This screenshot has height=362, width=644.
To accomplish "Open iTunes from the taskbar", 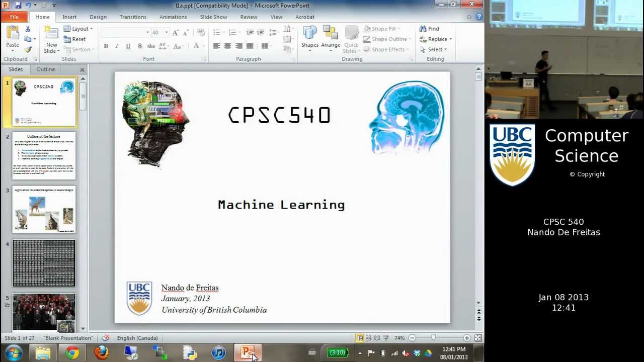I will pyautogui.click(x=218, y=353).
